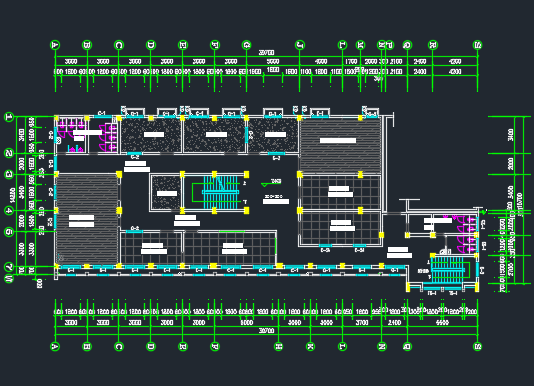Select axis bubble E above the floor plan
Viewport: 534px width, 386px height.
coord(183,45)
